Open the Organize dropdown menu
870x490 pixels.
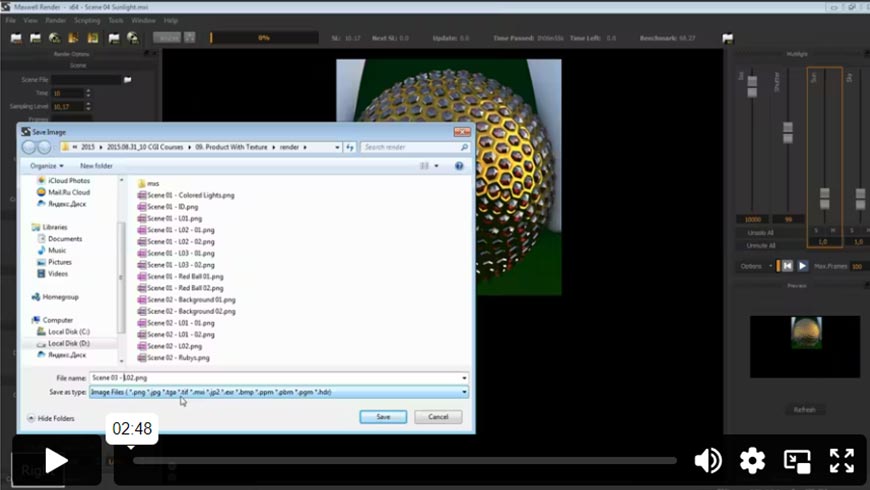tap(46, 165)
